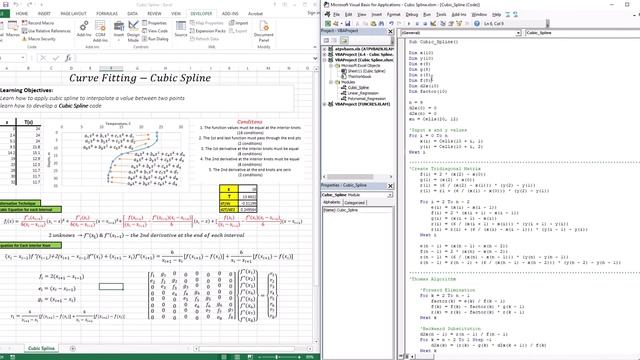Click the Find binoculars icon in VBA toolbar
The image size is (640, 360).
click(381, 24)
